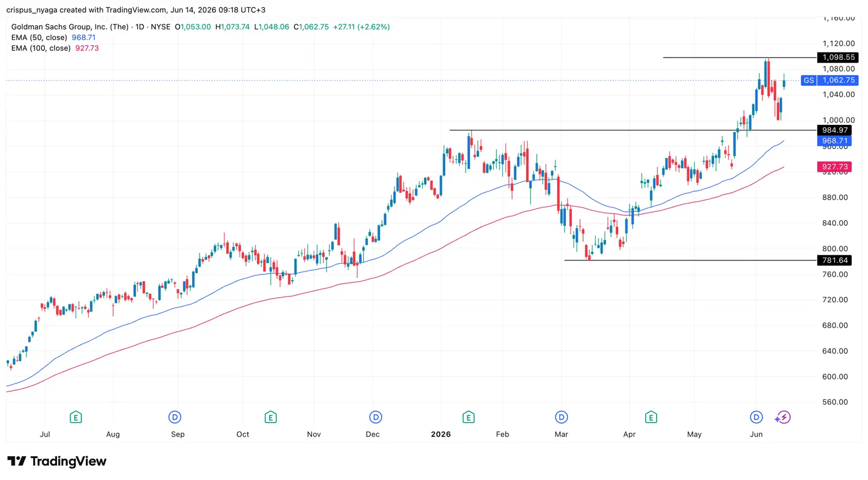Click the 880.00 price axis label
Image resolution: width=868 pixels, height=480 pixels.
(835, 197)
